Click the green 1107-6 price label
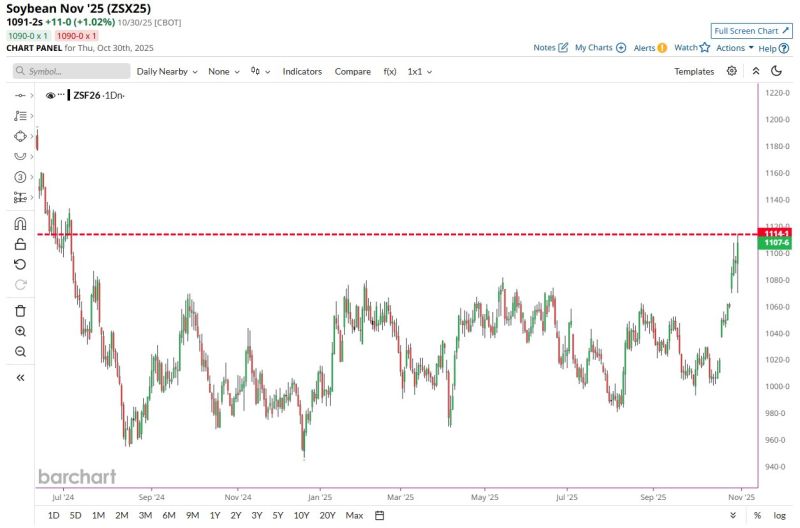Screen dimensions: 800x528 (x=776, y=242)
